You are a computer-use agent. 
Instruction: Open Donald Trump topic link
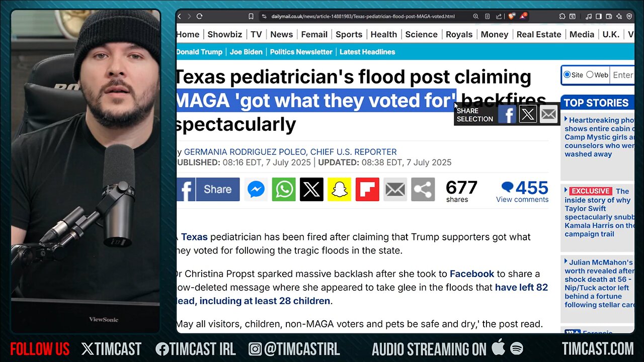[199, 52]
